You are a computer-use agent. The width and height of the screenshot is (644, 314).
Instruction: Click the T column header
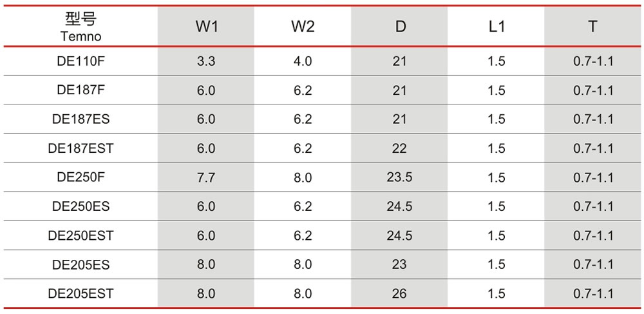pyautogui.click(x=592, y=26)
